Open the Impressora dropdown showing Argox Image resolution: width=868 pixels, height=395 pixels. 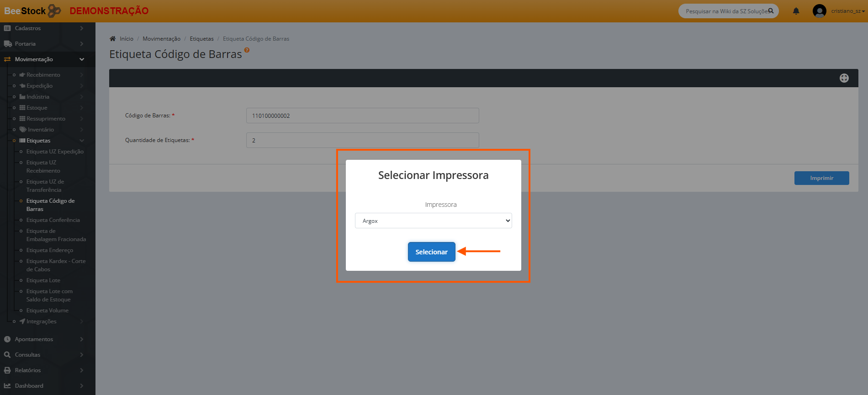pos(433,221)
